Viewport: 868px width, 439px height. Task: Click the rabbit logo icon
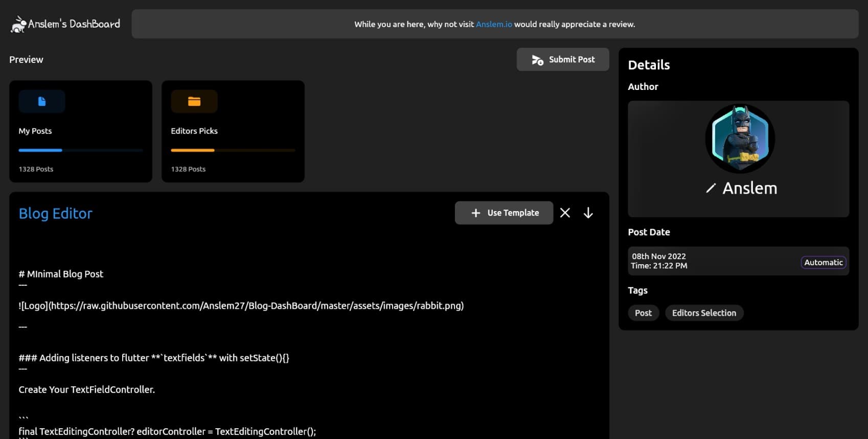18,24
